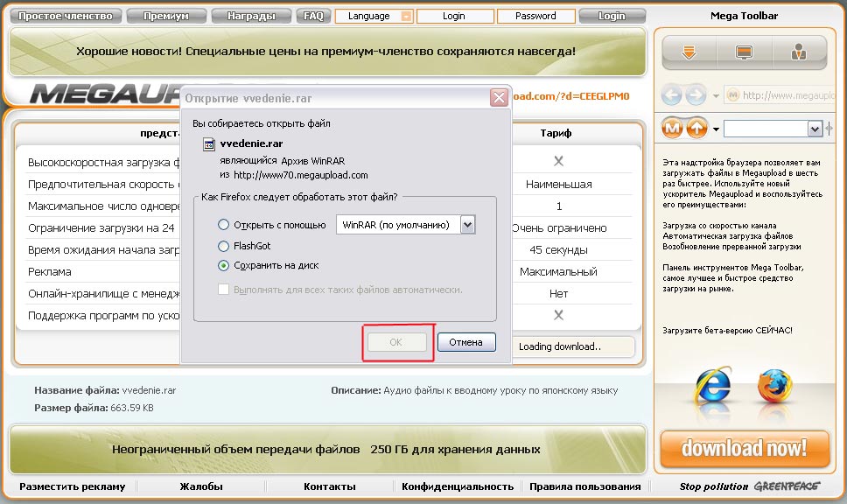Check Выполнять для всех таких файлов автоматически
This screenshot has height=504, width=847.
click(223, 290)
